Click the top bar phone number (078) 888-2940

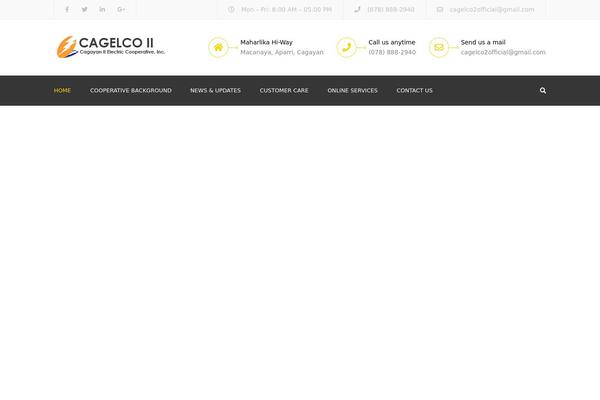(x=391, y=10)
